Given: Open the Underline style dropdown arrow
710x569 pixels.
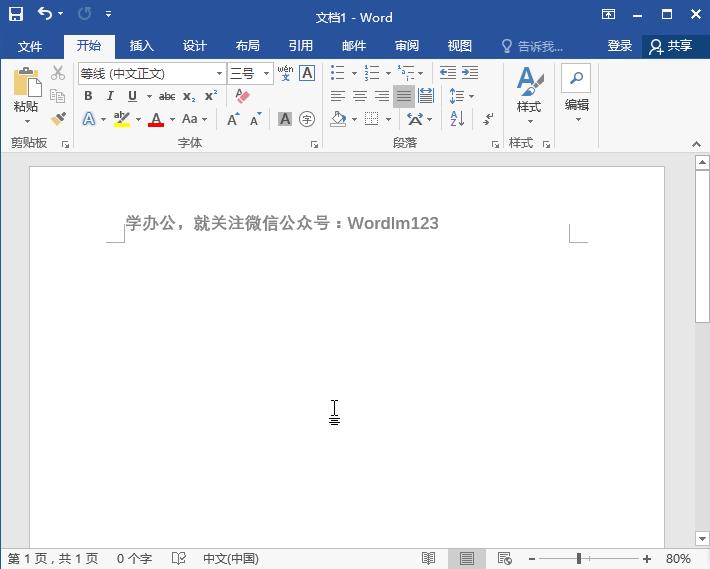Looking at the screenshot, I should pyautogui.click(x=149, y=96).
